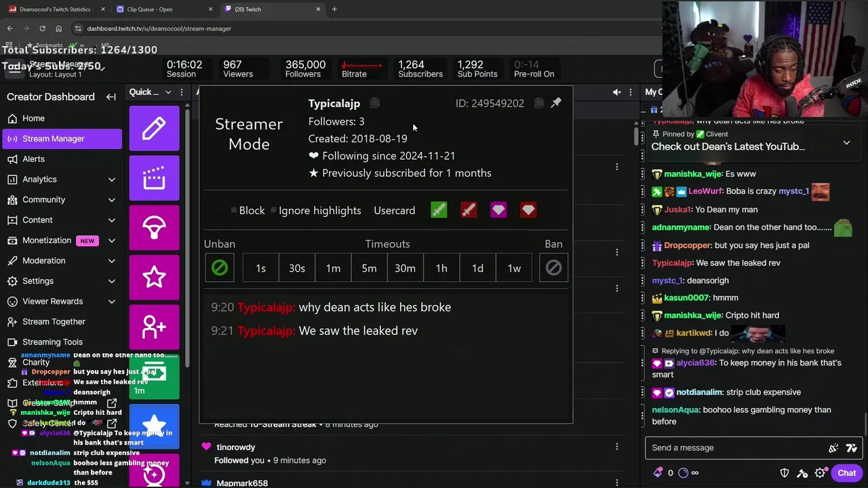Timeout user for 1d

477,268
